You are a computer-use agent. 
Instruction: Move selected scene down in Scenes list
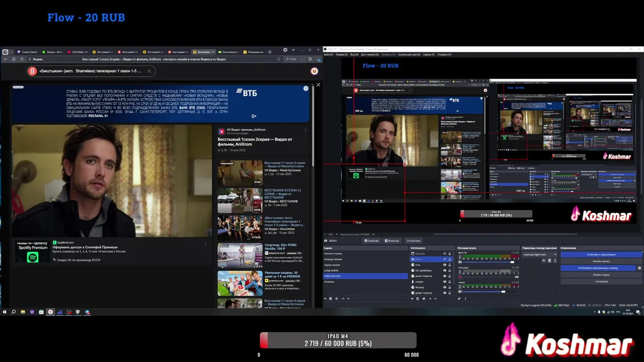pos(348,298)
